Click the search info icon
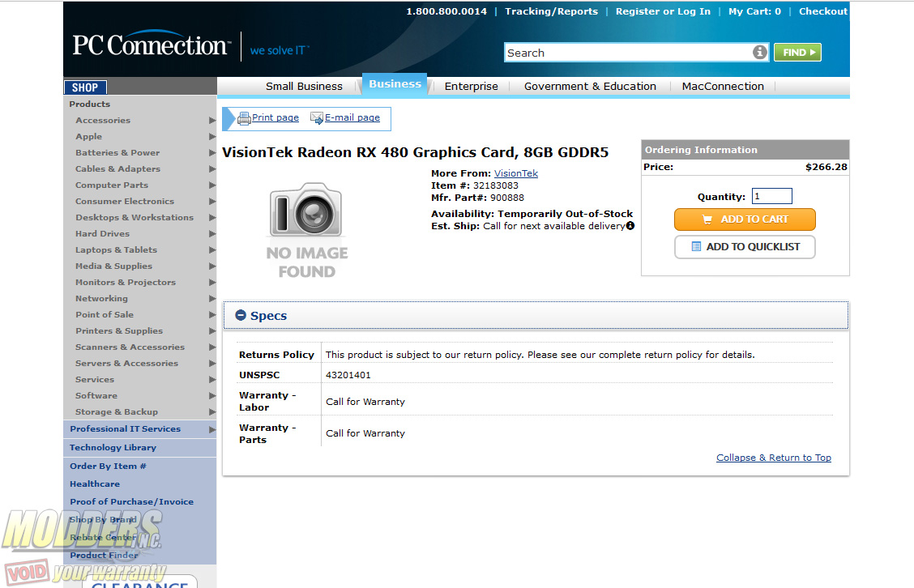 [759, 52]
